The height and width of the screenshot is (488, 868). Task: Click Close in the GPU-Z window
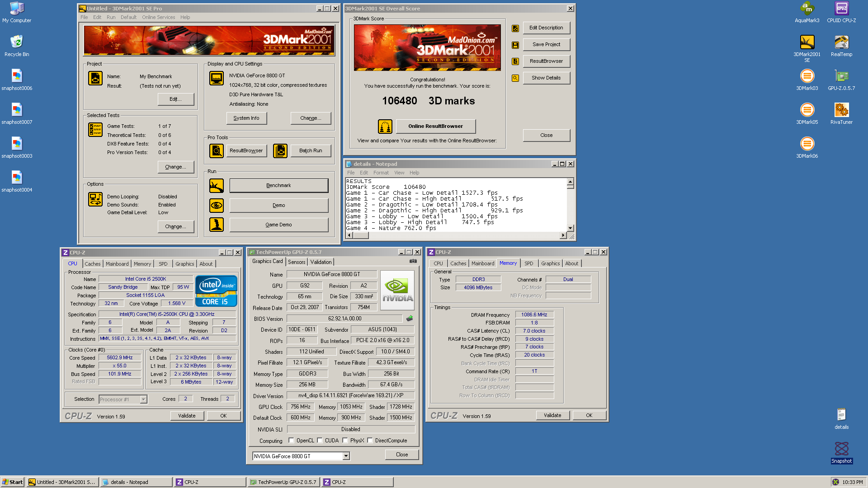(402, 455)
